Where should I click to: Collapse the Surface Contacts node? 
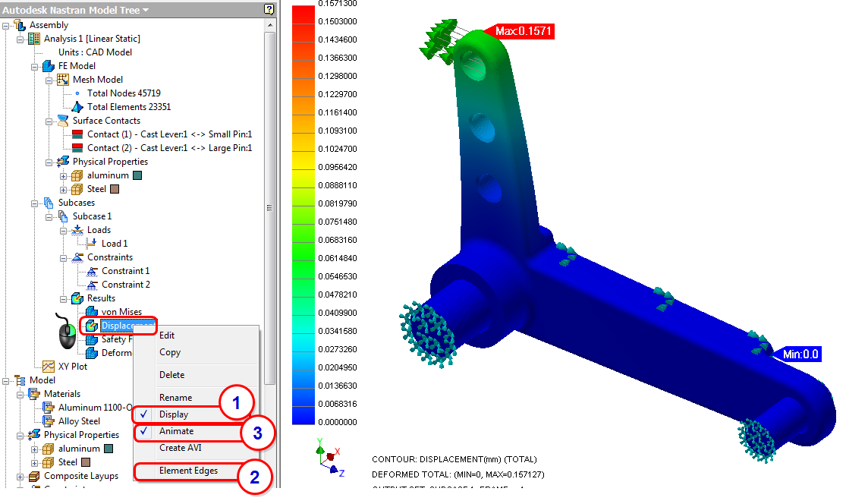[x=49, y=121]
